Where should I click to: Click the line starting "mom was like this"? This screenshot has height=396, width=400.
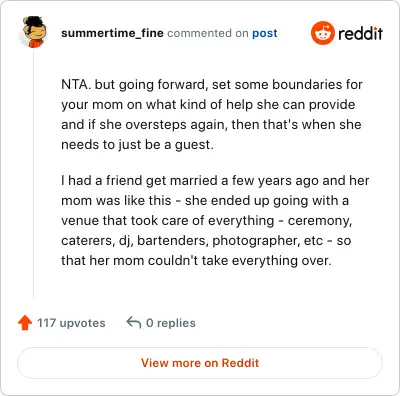coord(205,200)
